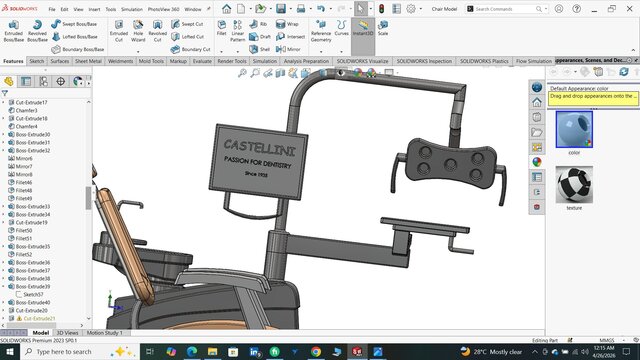Toggle Instant3D mode

coord(363,28)
